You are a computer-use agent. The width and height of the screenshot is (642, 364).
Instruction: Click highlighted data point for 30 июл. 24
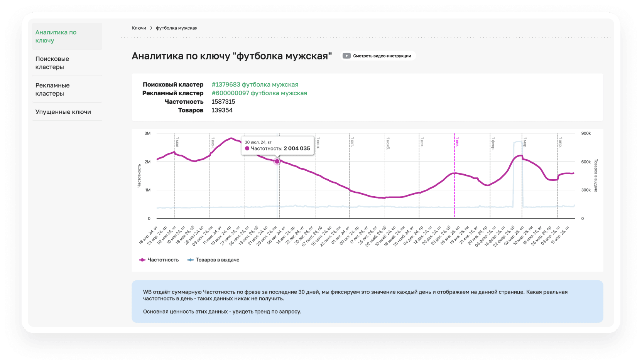point(277,161)
